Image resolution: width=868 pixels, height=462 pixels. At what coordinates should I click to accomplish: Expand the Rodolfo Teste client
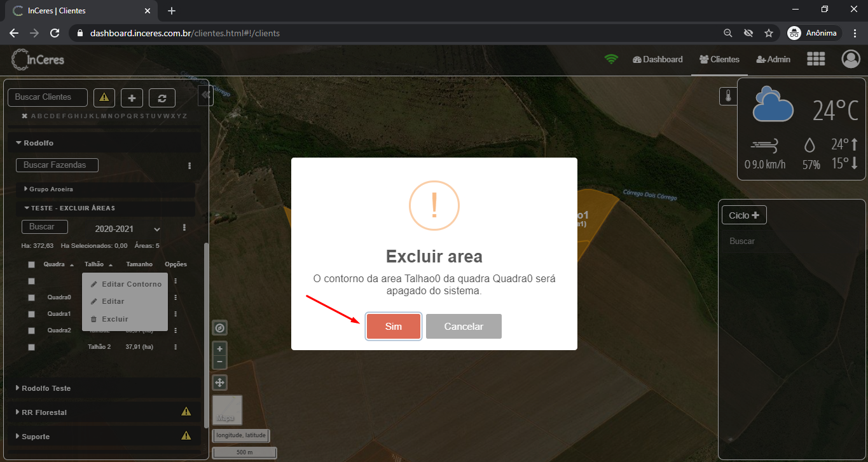click(x=104, y=388)
